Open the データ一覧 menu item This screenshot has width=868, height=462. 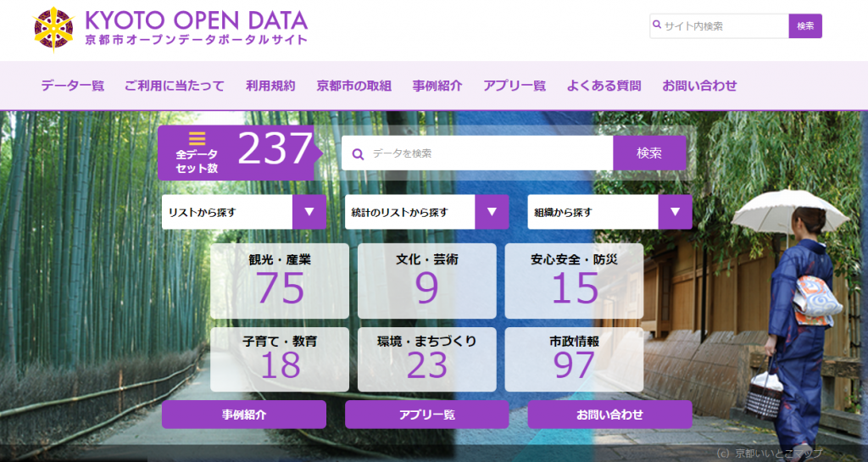tap(73, 86)
